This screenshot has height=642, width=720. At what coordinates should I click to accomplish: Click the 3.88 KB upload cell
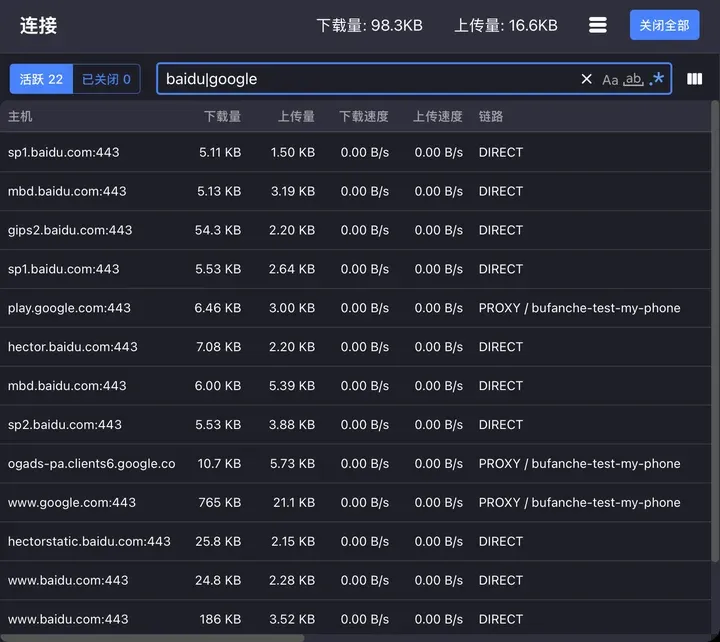point(292,424)
